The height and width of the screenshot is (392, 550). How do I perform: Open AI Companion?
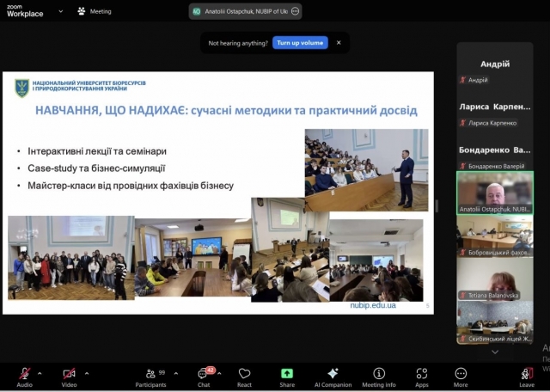333,377
